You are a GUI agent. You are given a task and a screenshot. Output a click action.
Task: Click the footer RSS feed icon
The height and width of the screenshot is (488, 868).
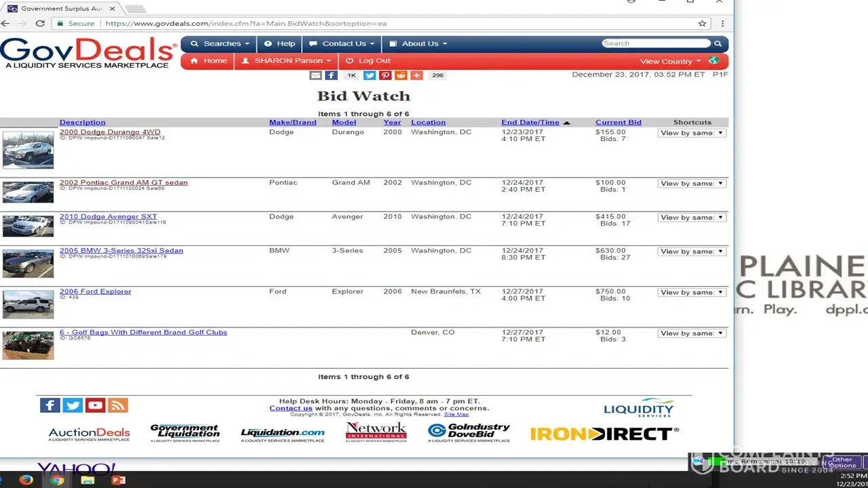pyautogui.click(x=118, y=405)
